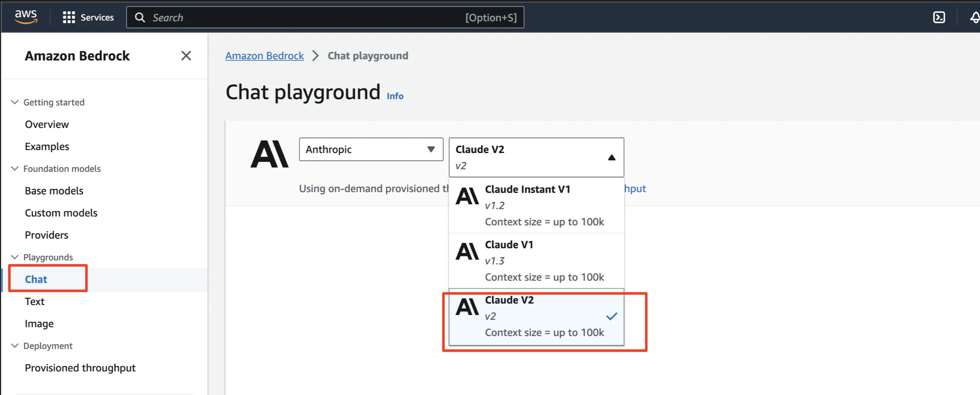Open Providers page
Viewport: 980px width, 395px height.
46,235
